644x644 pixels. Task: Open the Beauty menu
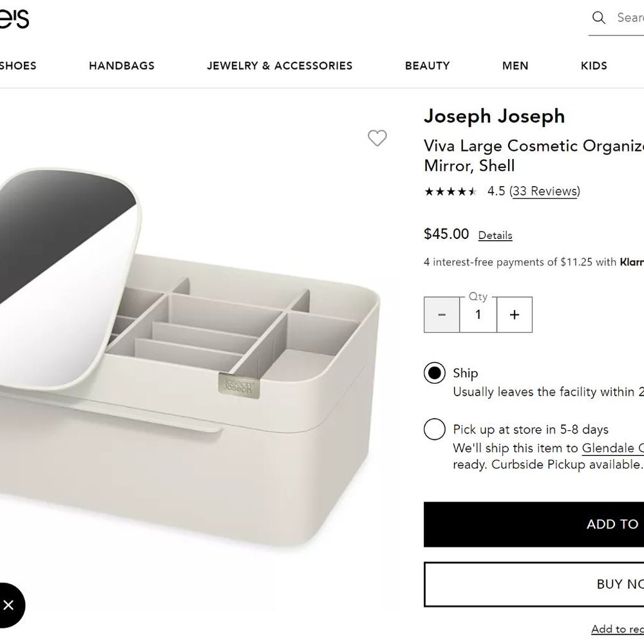tap(427, 66)
